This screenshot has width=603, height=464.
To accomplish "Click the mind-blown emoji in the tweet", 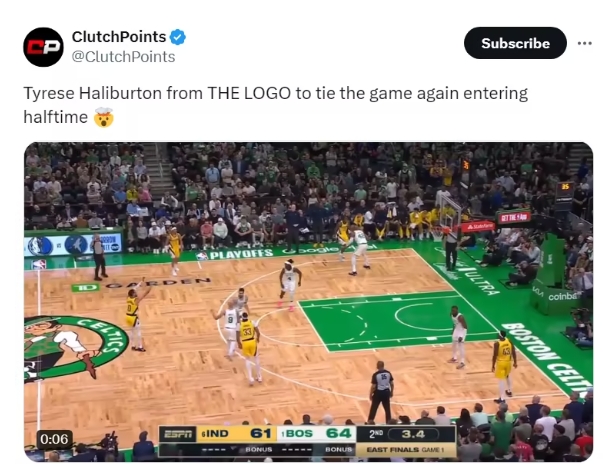I will [103, 117].
